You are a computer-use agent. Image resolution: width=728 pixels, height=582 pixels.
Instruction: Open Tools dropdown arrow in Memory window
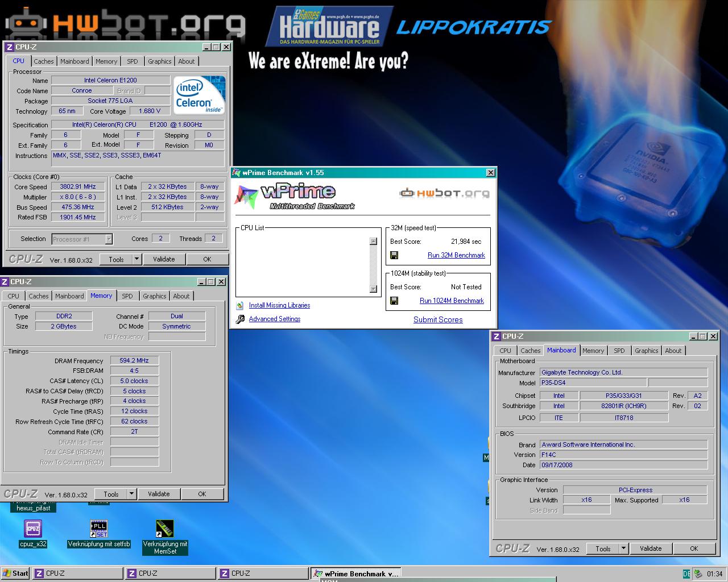pyautogui.click(x=131, y=494)
